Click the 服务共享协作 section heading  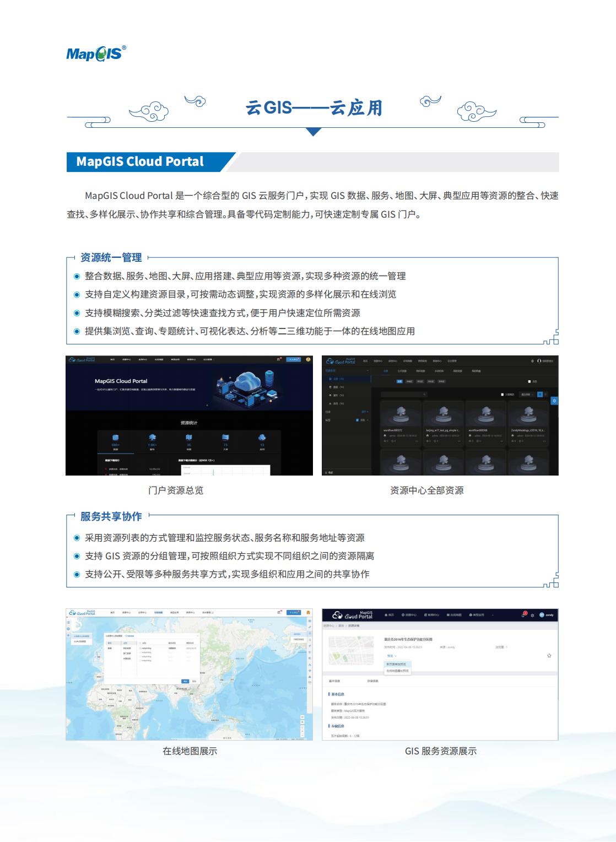111,516
